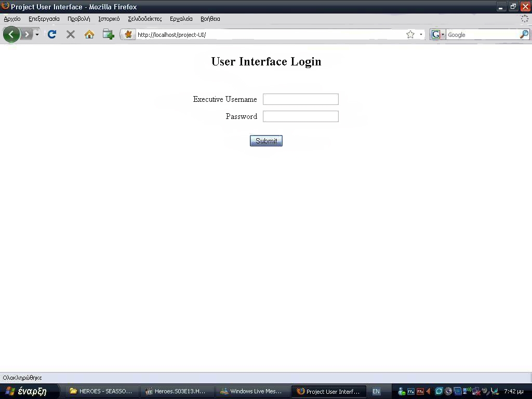Click the Stop loading X icon
The width and height of the screenshot is (532, 399).
pos(71,34)
